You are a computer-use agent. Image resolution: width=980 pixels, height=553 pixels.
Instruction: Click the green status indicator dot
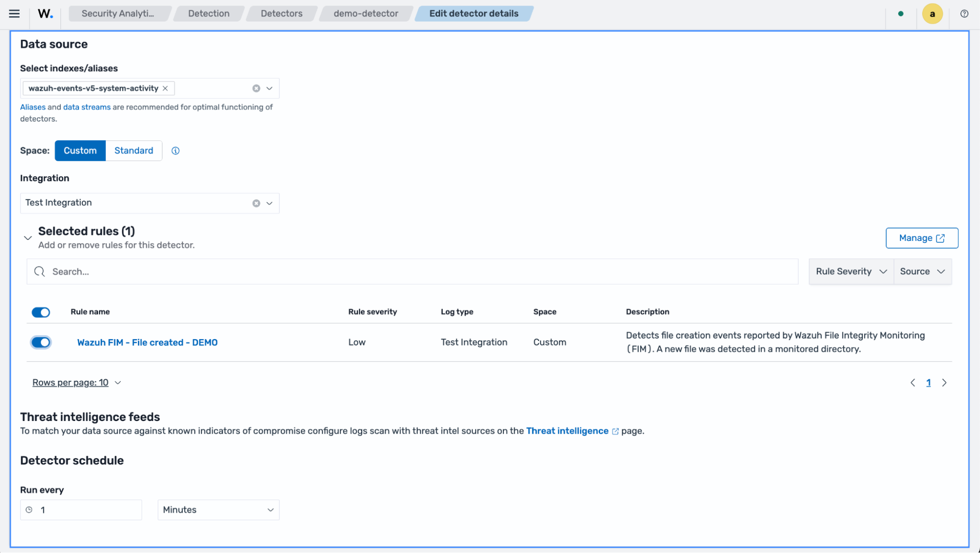click(901, 14)
